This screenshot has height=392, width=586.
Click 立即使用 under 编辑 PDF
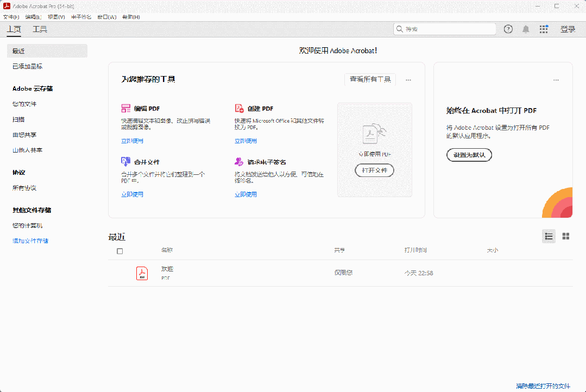133,141
